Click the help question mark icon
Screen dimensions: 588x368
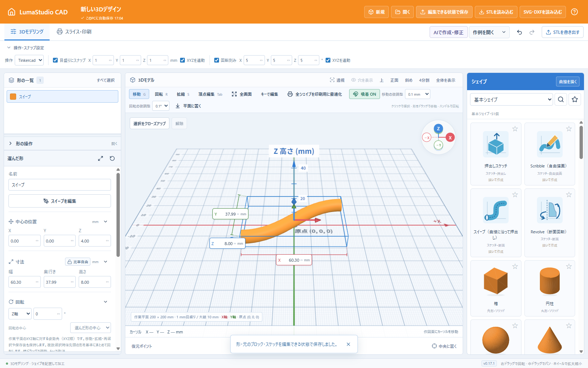pos(574,12)
